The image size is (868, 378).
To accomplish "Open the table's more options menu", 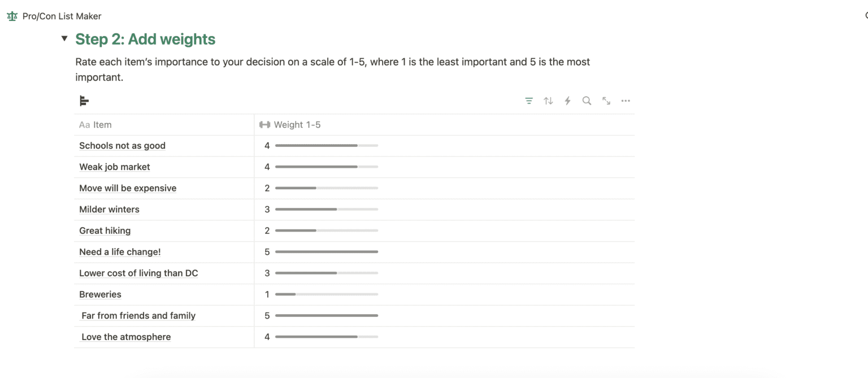I will 625,101.
